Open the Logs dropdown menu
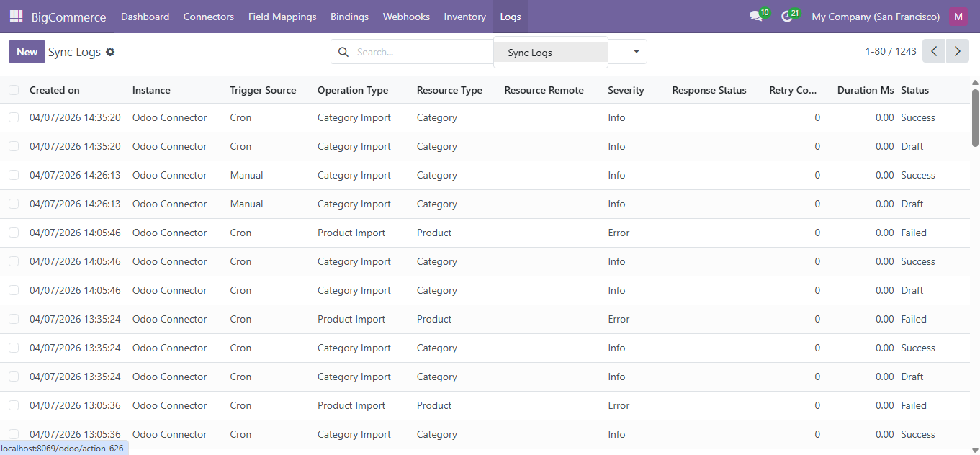Viewport: 980px width, 455px height. (x=510, y=16)
